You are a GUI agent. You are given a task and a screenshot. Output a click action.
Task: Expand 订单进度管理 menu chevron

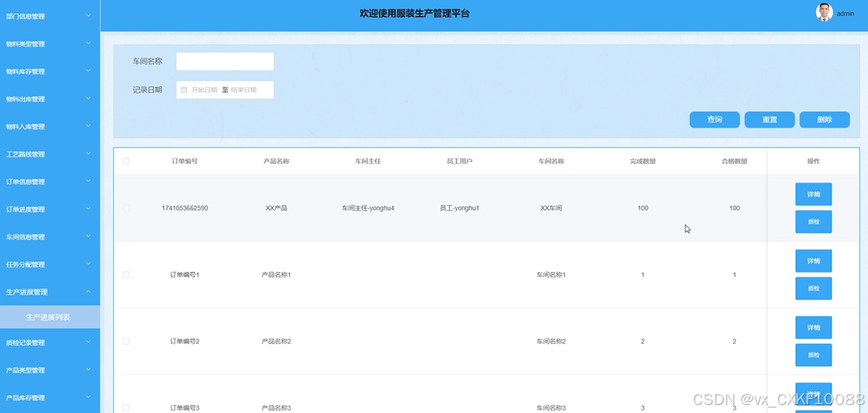(88, 208)
